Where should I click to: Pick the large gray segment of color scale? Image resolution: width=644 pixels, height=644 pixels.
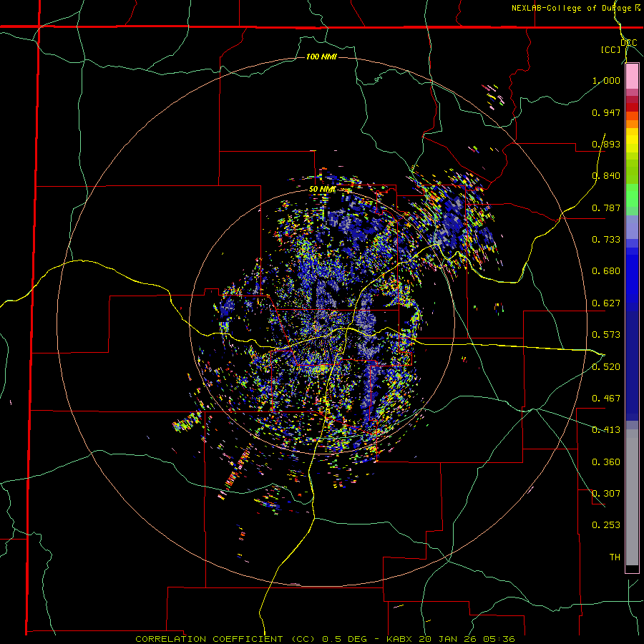point(632,497)
